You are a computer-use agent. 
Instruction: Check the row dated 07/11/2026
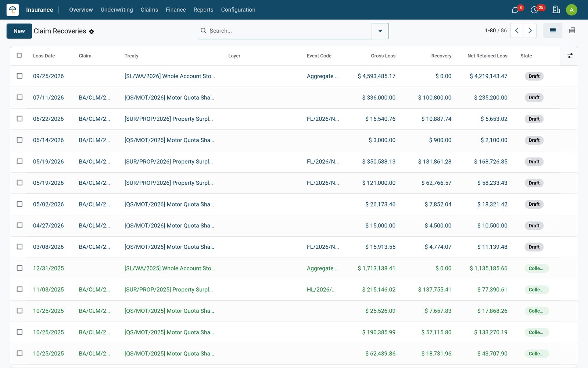(x=19, y=97)
